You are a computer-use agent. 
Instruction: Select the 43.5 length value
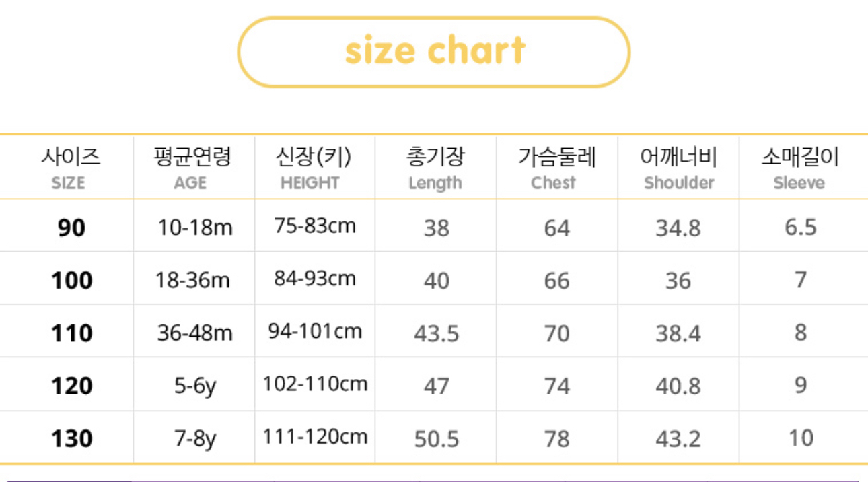pyautogui.click(x=437, y=333)
